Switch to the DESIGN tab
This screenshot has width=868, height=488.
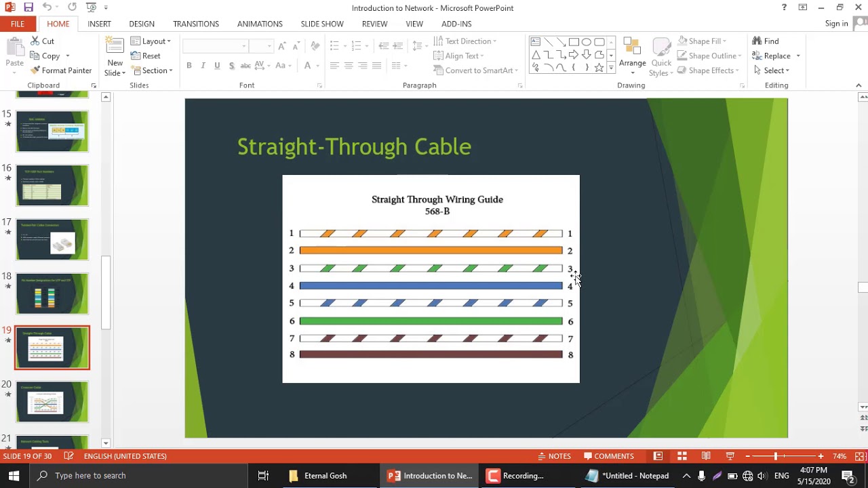click(x=142, y=24)
